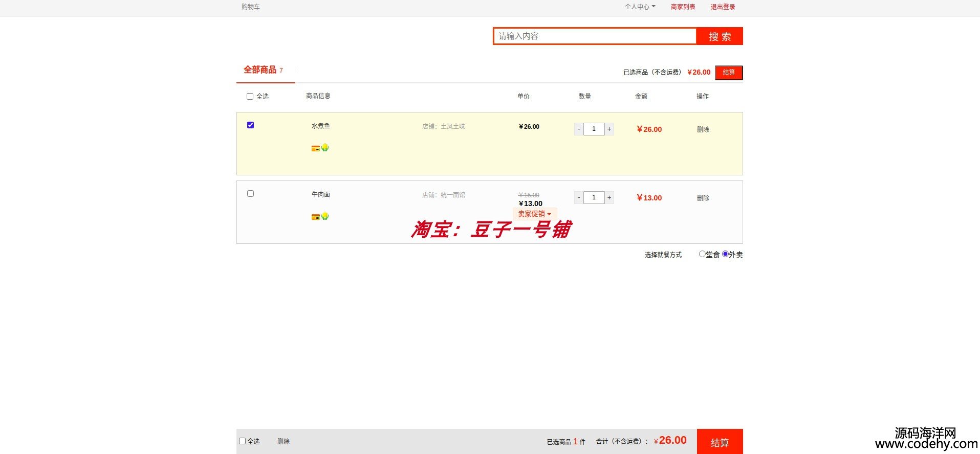Expand the 卖家促销 promotion dropdown
This screenshot has width=980, height=454.
534,214
